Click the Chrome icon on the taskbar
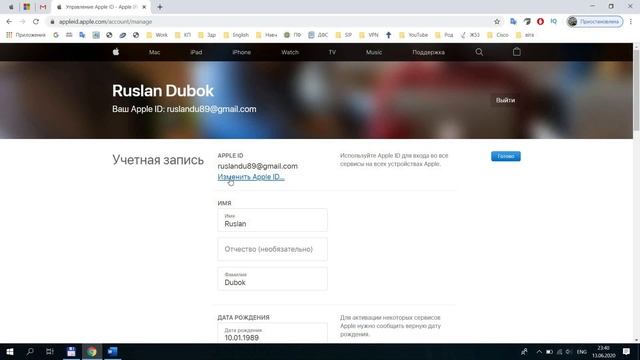 point(92,351)
